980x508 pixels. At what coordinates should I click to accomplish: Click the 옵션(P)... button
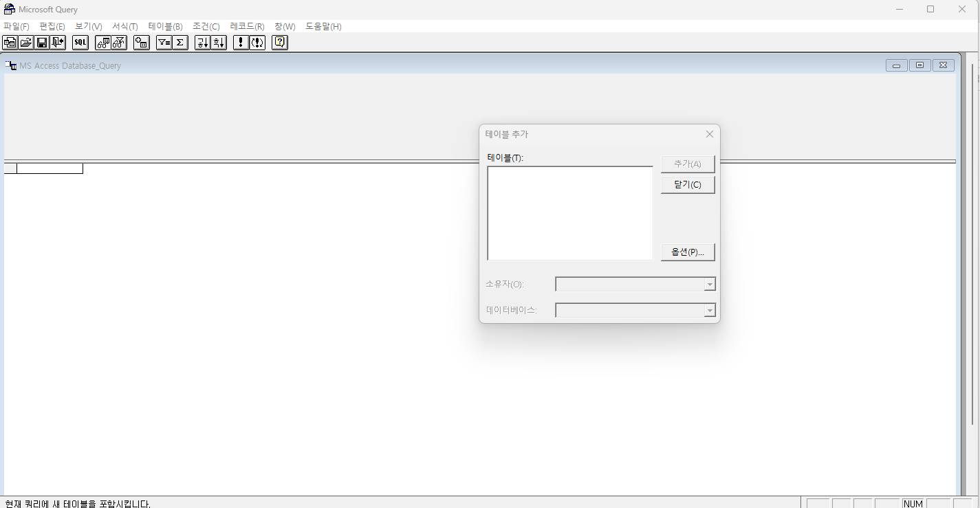tap(688, 252)
